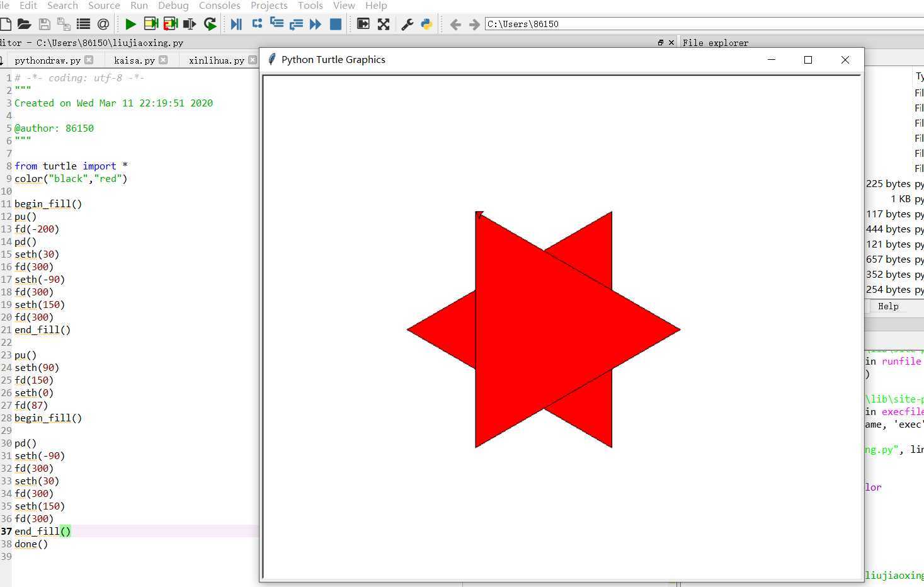Switch to the xinlihua.py editor tab
Screen dimensions: 924x587
coord(216,60)
